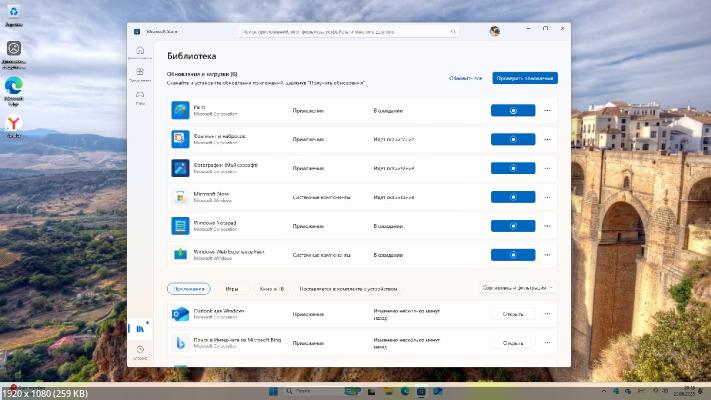The height and width of the screenshot is (400, 711).
Task: Stop the Web Experience Pack update
Action: pyautogui.click(x=513, y=255)
